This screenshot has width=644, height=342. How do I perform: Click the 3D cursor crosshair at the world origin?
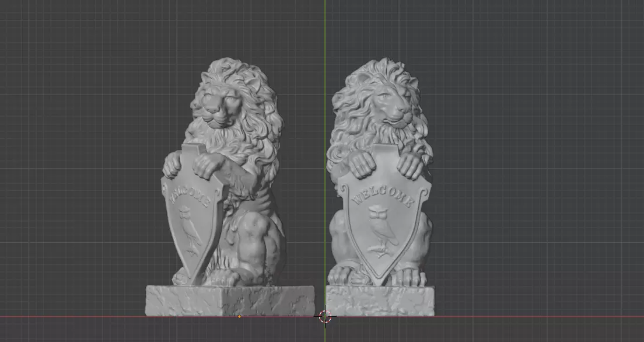tap(325, 317)
